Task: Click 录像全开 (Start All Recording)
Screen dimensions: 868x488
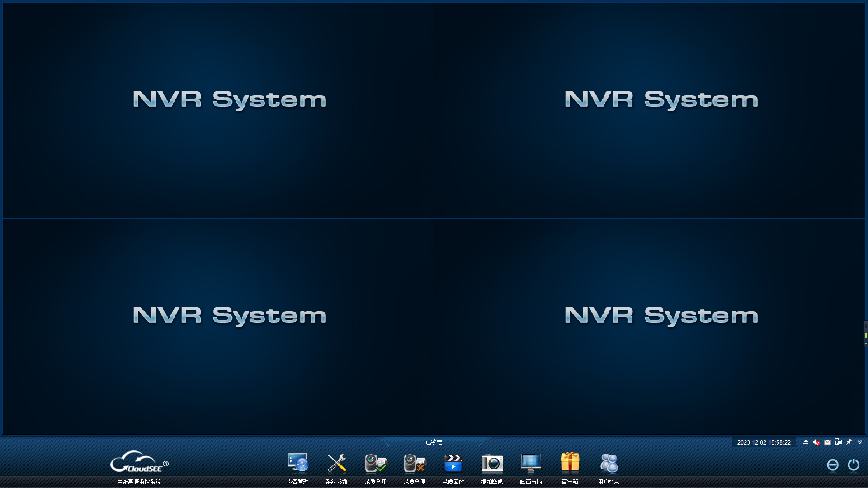Action: click(x=375, y=467)
